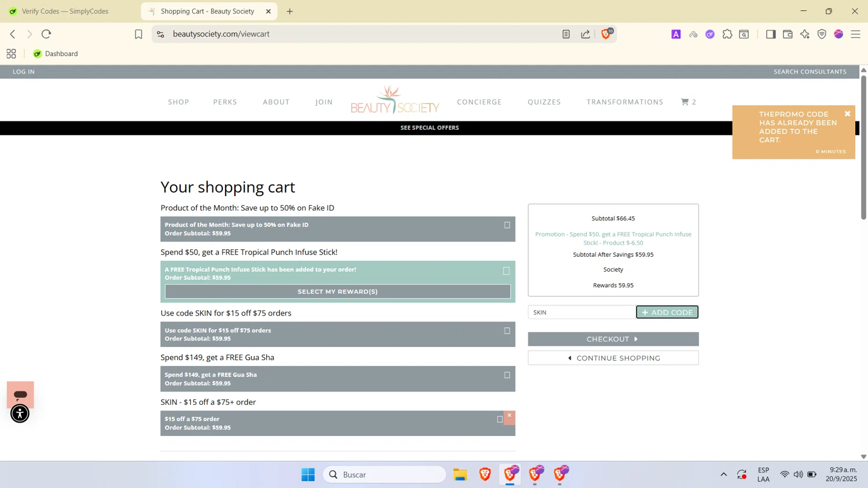
Task: Toggle checkbox for $15 off a $75 order
Action: tap(500, 419)
